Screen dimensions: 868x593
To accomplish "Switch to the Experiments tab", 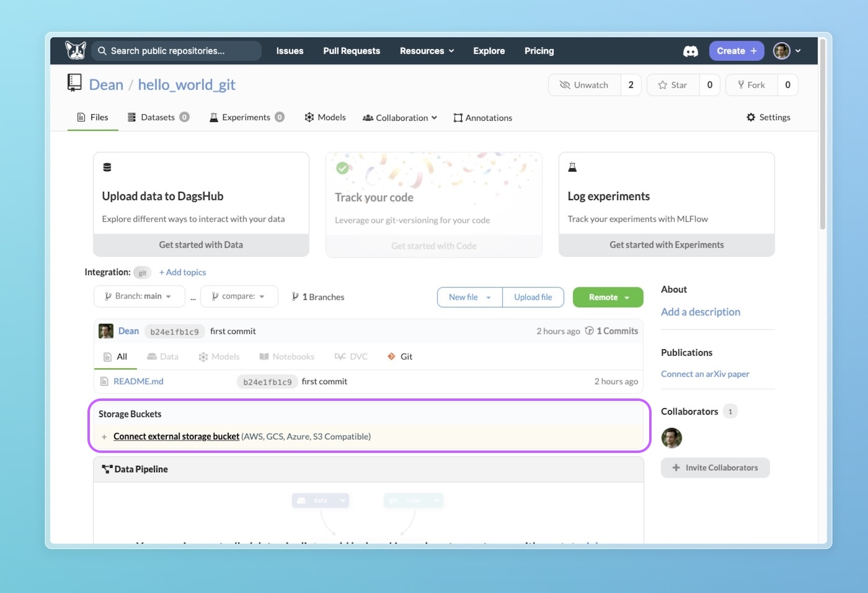I will pos(246,117).
